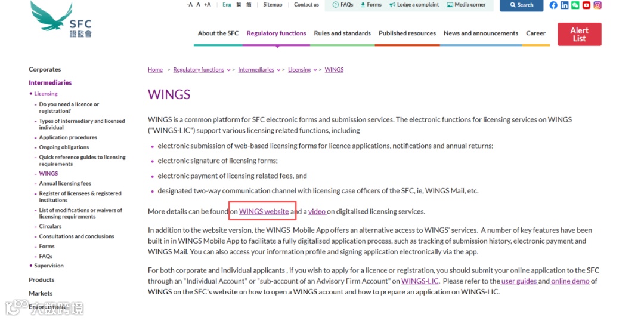Click WINGS breadcrumb link
The image size is (644, 320).
tap(334, 69)
